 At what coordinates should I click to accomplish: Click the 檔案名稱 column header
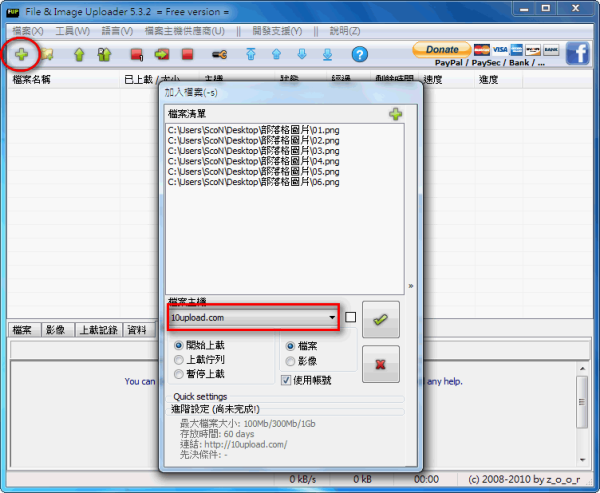63,80
